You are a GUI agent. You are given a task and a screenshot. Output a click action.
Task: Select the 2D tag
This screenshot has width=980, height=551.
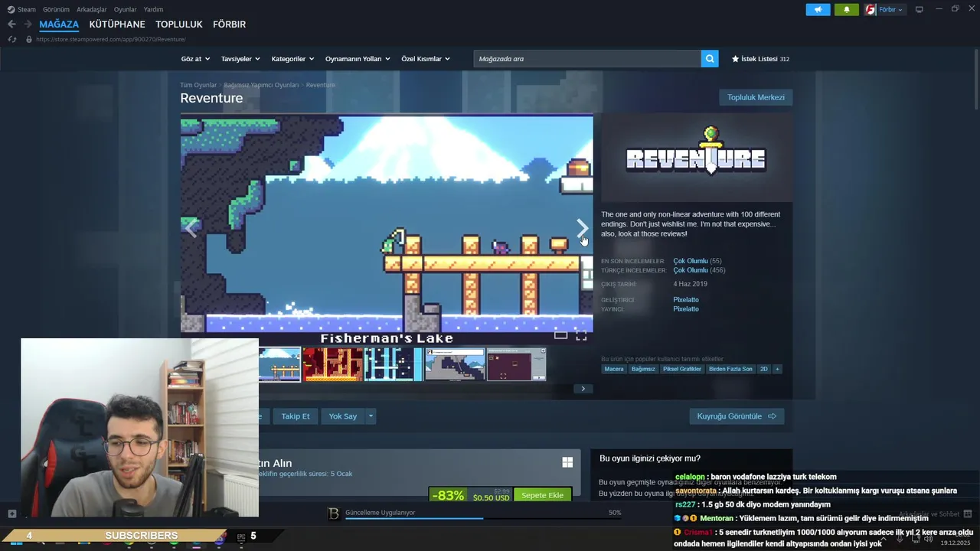[x=763, y=369]
